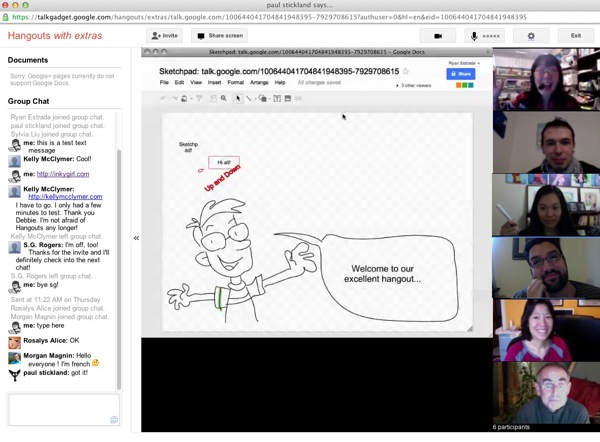Screen dimensions: 600x442
Task: Select the Shape tool
Action: tap(262, 99)
